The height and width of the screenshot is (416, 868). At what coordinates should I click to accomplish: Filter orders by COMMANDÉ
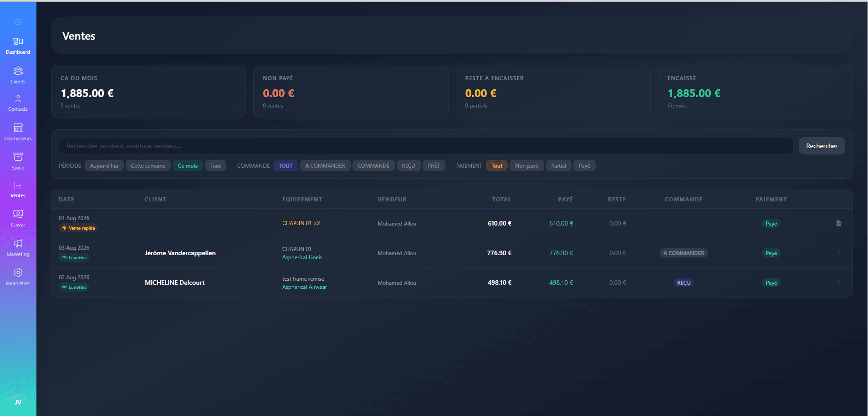[373, 165]
